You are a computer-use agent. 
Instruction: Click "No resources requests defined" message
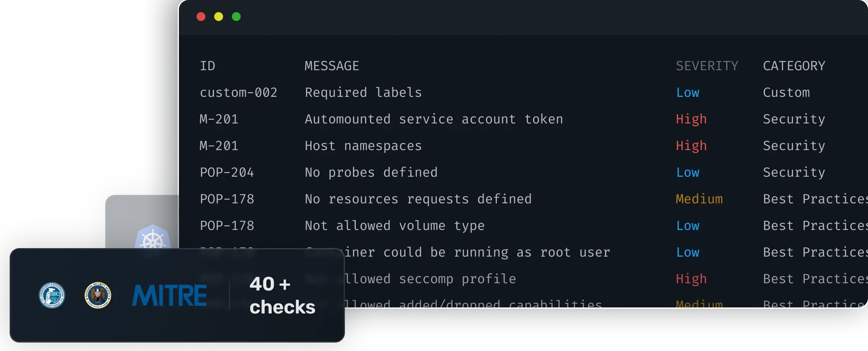coord(418,199)
